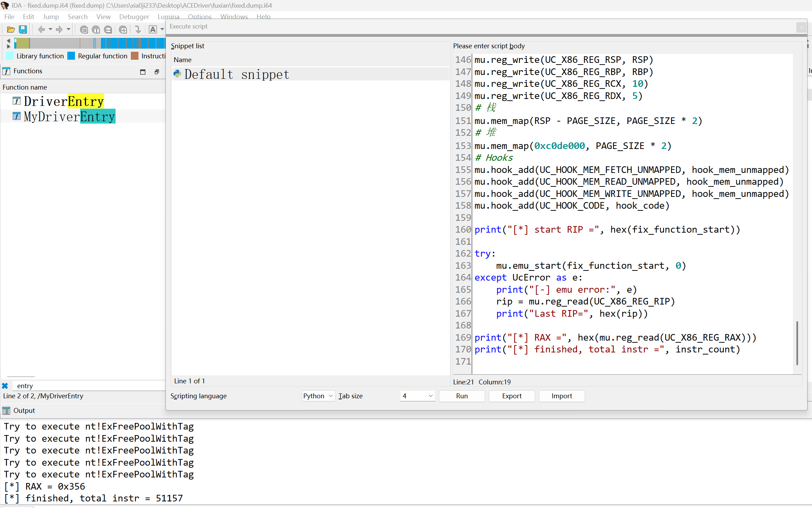Click the jump forward arrow icon

59,30
